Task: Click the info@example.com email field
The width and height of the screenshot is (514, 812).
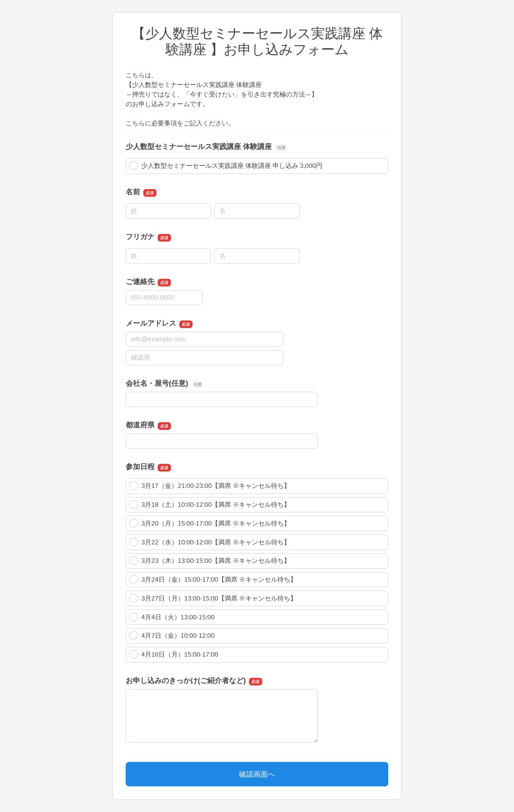Action: [x=205, y=339]
